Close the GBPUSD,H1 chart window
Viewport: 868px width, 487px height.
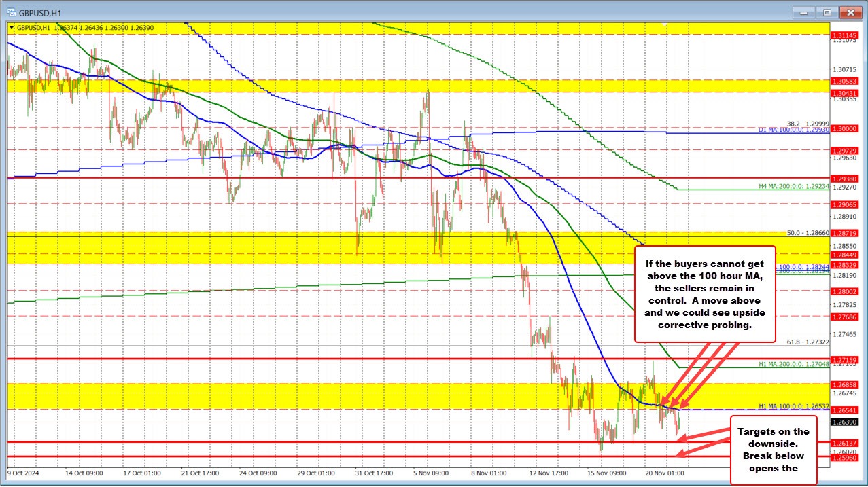[x=850, y=12]
